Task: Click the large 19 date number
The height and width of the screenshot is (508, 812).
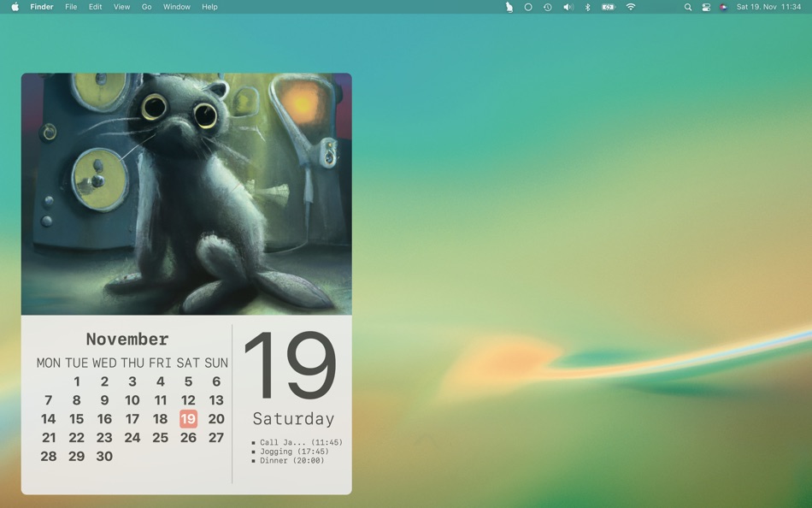Action: click(290, 366)
